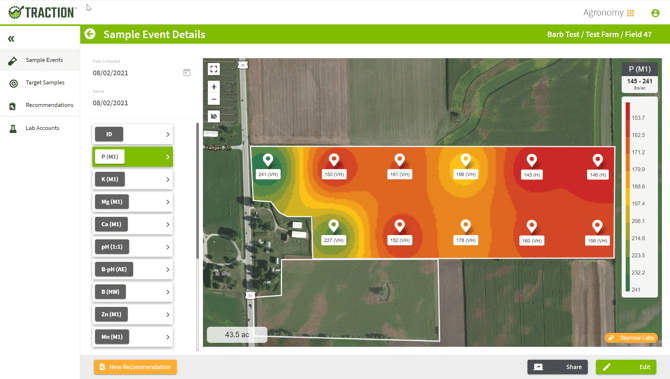Screen dimensions: 670x379
Task: Select the 227 (VH) sample pin
Action: coord(334,226)
